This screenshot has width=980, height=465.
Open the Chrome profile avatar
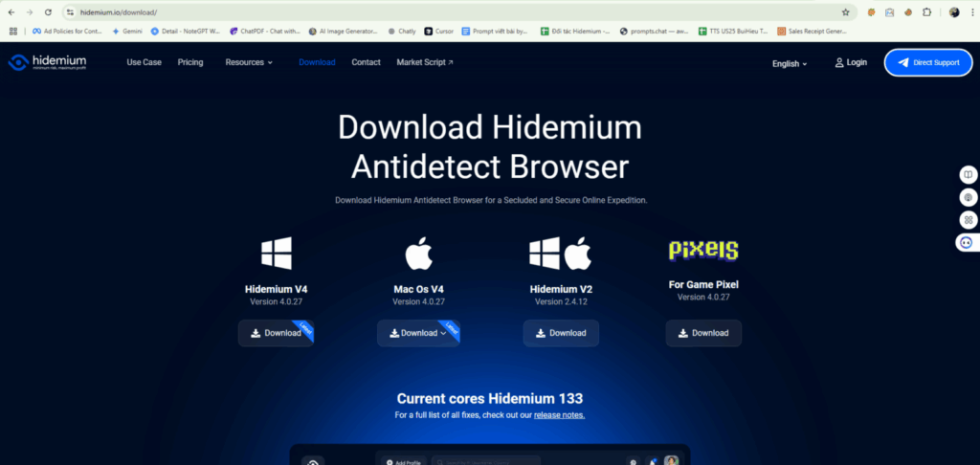point(954,11)
